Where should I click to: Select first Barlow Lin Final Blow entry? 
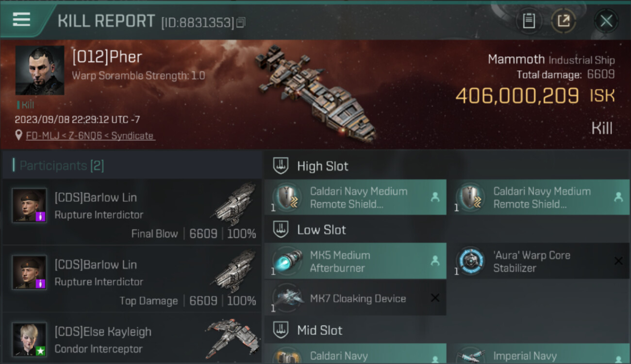[132, 212]
